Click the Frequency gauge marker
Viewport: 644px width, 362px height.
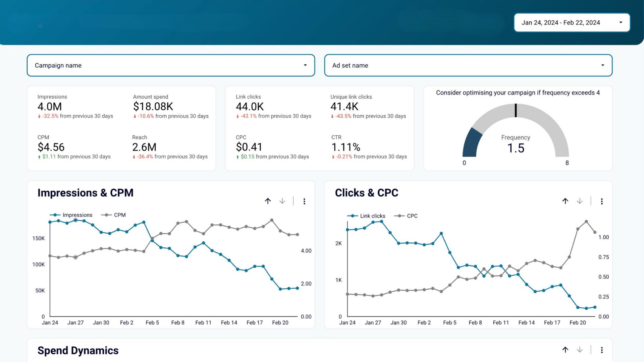click(516, 111)
